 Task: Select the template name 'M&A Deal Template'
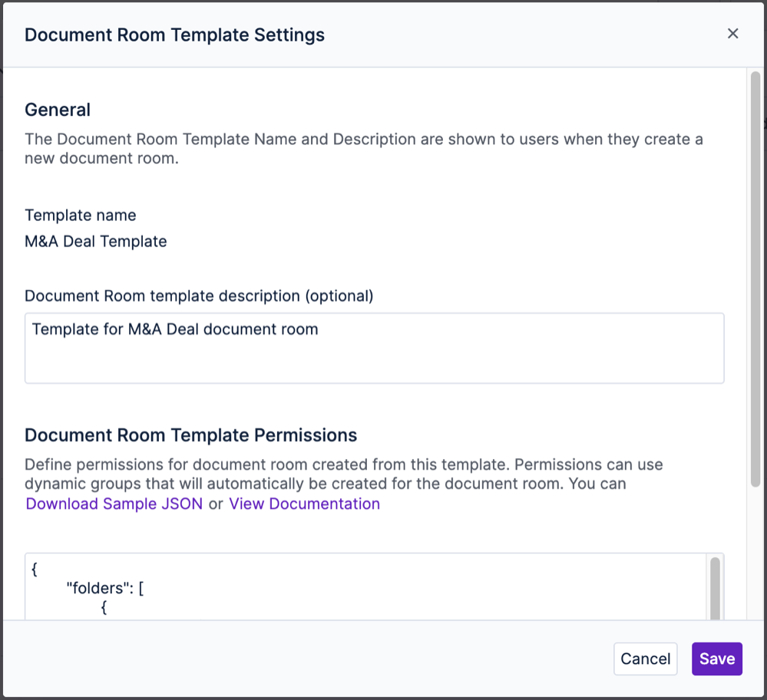pos(95,241)
